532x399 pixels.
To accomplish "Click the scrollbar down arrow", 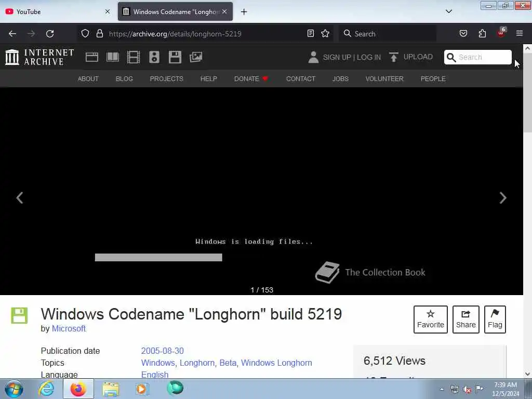I will (x=528, y=374).
